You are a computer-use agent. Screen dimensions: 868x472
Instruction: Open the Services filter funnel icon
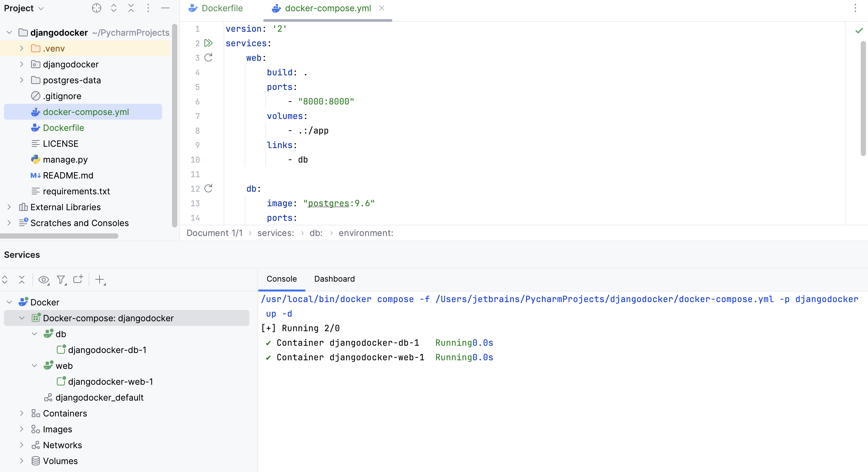(x=61, y=280)
